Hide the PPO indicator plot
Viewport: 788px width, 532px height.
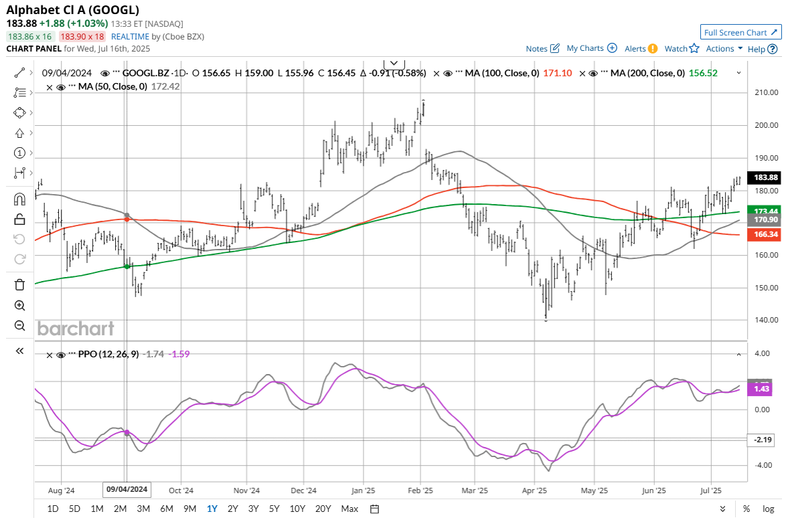pos(61,355)
